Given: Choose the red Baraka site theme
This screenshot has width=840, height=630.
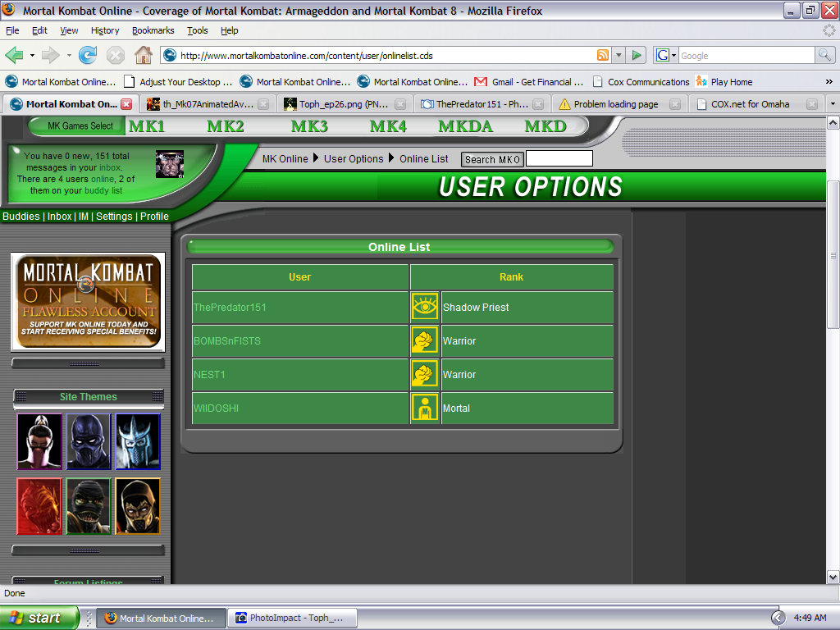Looking at the screenshot, I should pyautogui.click(x=39, y=506).
